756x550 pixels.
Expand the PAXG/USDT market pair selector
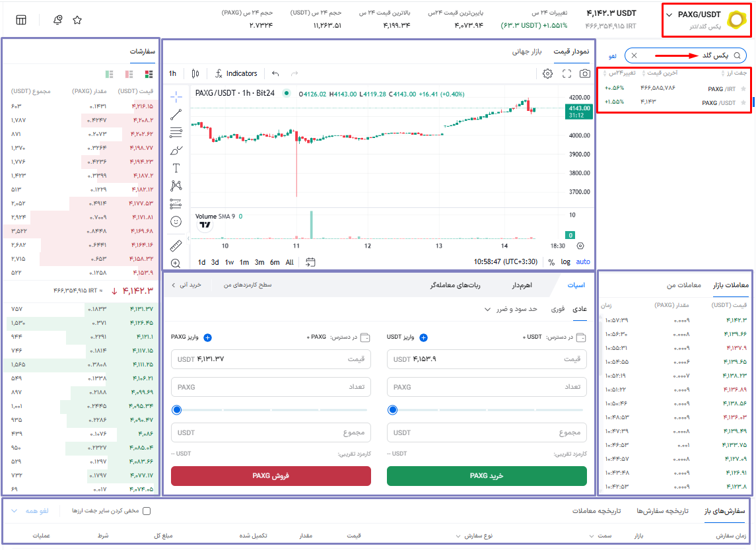669,15
